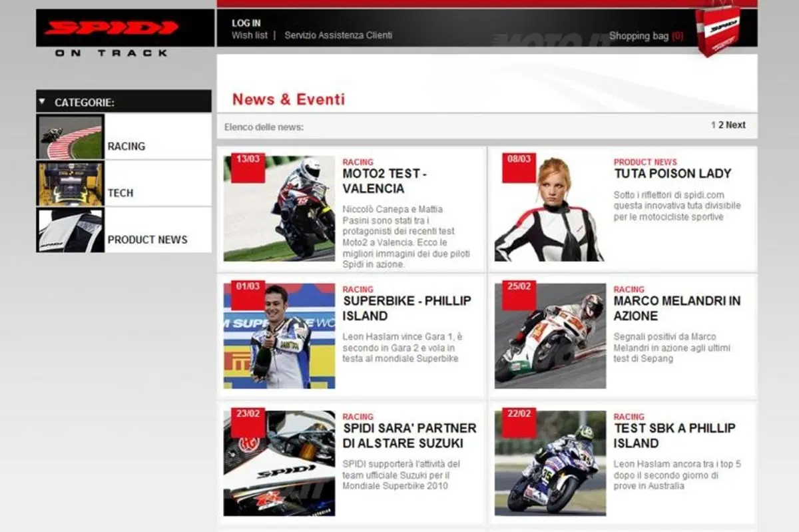Go to news page 2
Viewport: 799px width, 532px height.
coord(721,125)
